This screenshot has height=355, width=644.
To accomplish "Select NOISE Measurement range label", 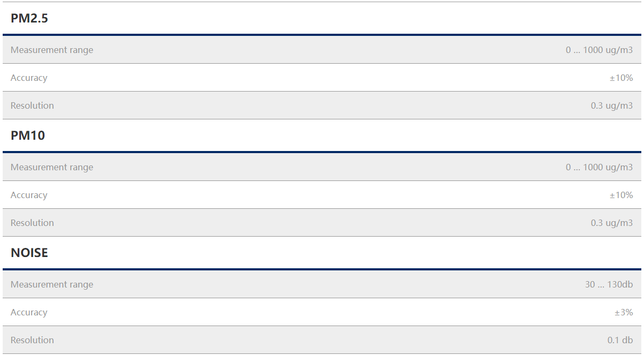I will pos(52,284).
